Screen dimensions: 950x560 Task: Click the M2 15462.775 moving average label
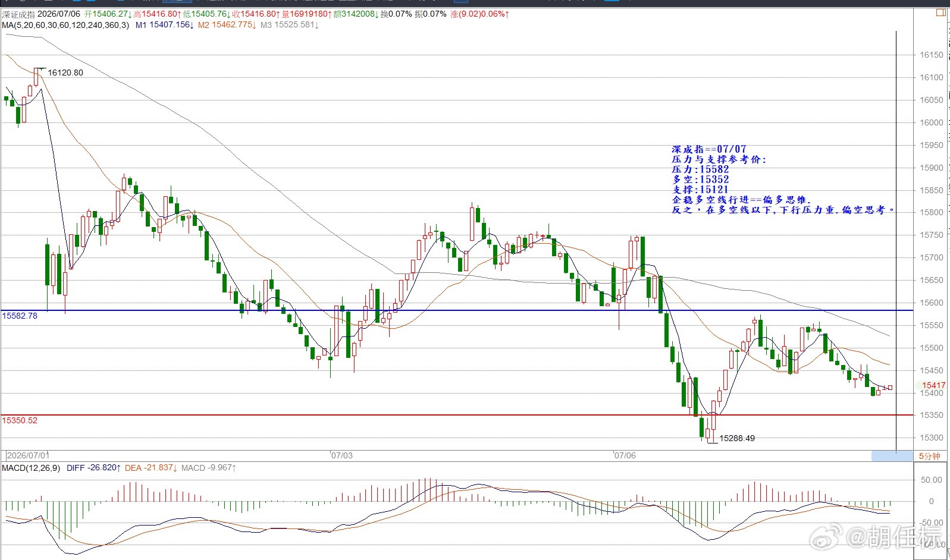point(227,25)
